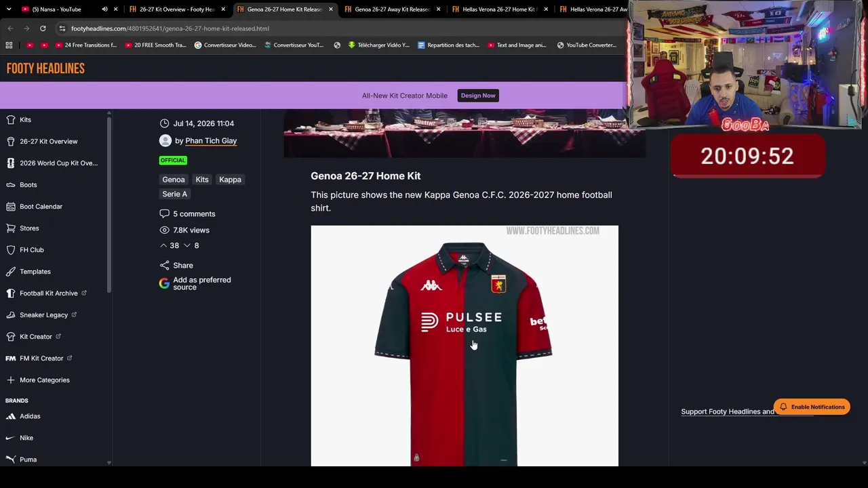Open the FH Club shield icon
This screenshot has height=488, width=868.
10,250
